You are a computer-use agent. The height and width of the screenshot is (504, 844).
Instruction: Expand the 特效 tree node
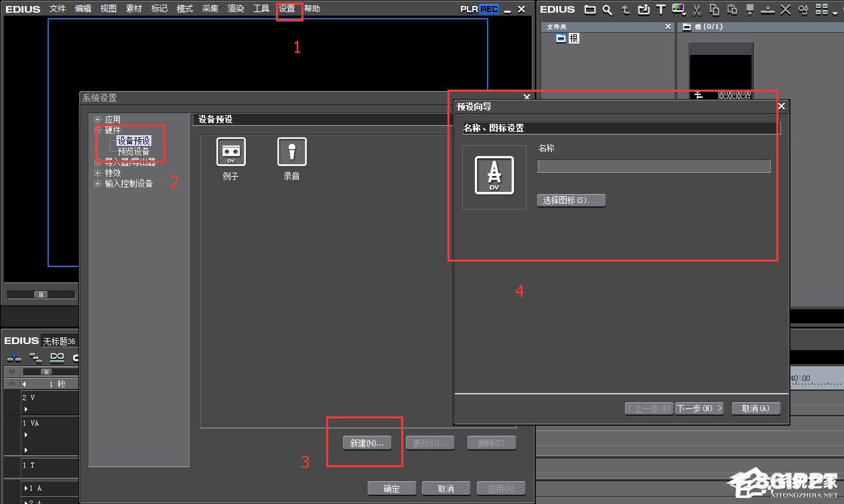point(98,173)
